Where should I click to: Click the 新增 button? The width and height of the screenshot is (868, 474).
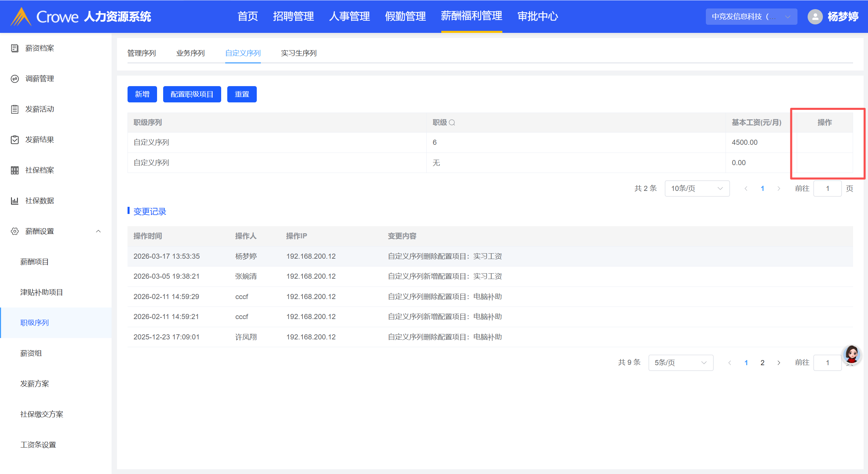(142, 94)
